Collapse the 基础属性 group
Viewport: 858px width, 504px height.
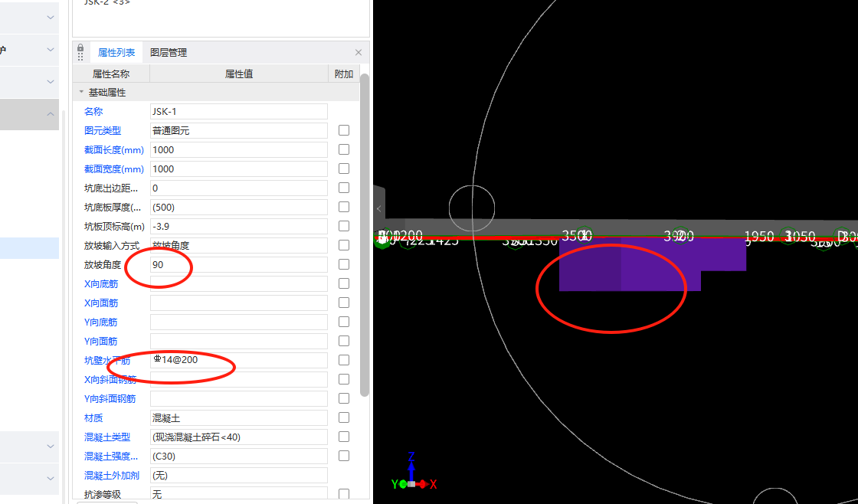(x=81, y=93)
